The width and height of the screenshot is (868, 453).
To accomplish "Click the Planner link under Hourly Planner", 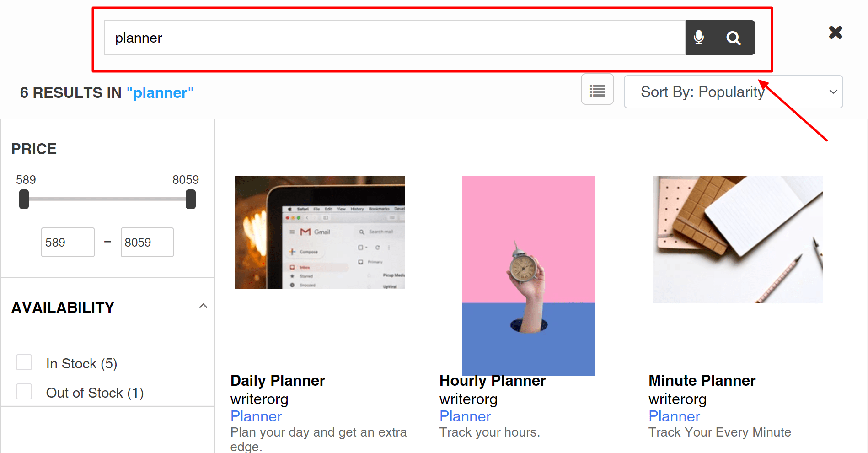I will pos(465,416).
